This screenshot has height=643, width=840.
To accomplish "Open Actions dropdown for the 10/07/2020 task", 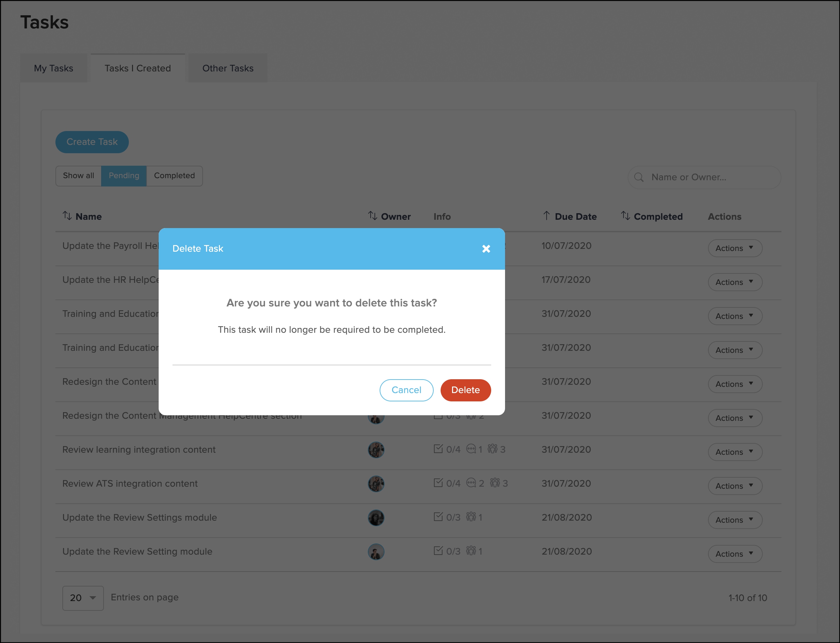I will click(x=735, y=249).
